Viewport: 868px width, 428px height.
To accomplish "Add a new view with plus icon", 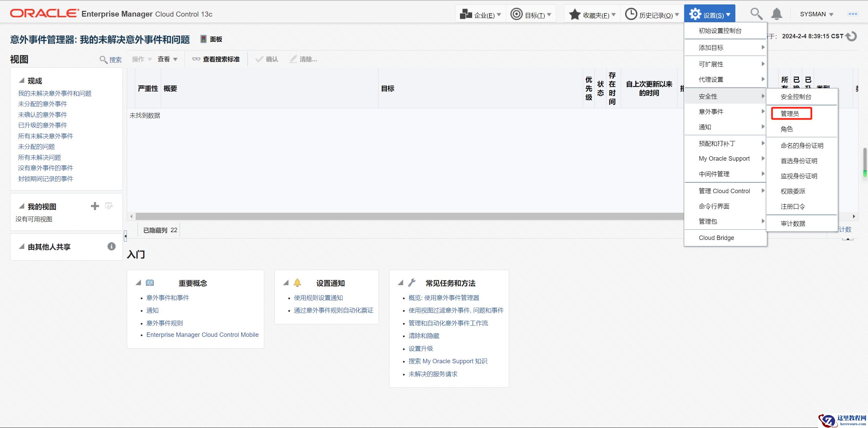I will coord(95,206).
